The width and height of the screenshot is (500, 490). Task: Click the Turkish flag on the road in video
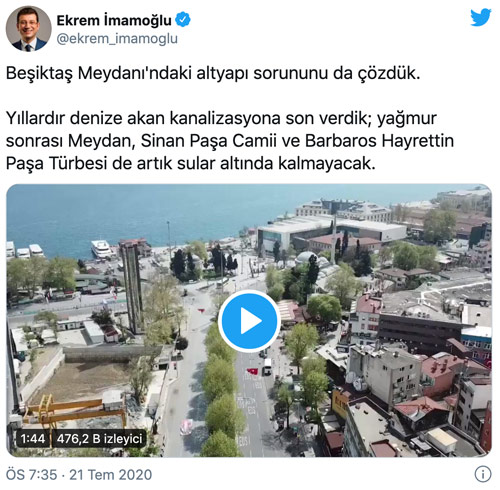253,371
